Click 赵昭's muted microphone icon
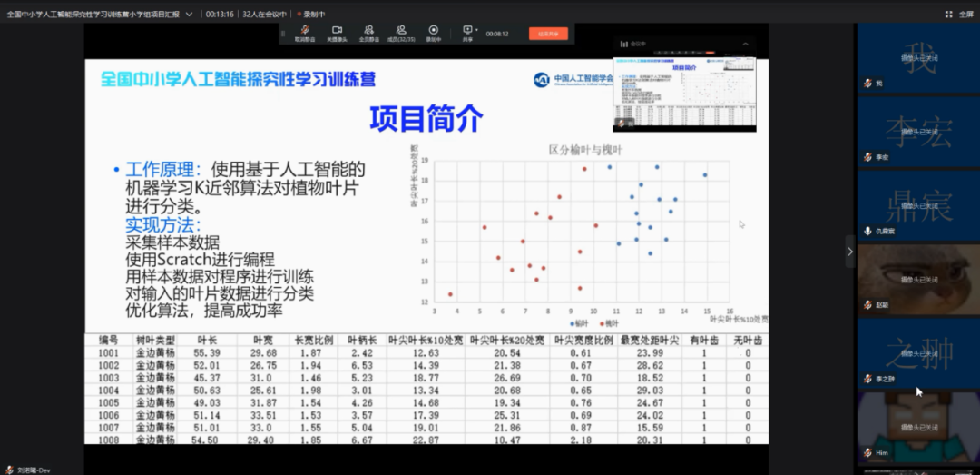 (867, 304)
